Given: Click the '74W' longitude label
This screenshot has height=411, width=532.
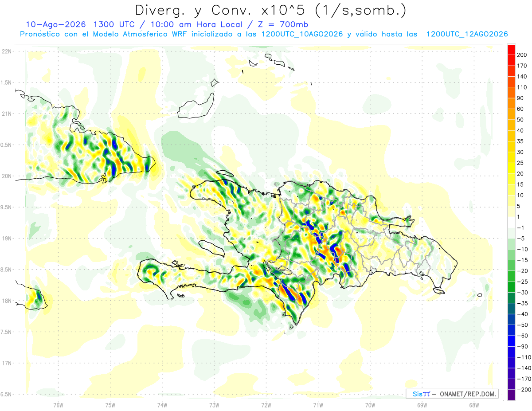Looking at the screenshot, I should coord(162,405).
